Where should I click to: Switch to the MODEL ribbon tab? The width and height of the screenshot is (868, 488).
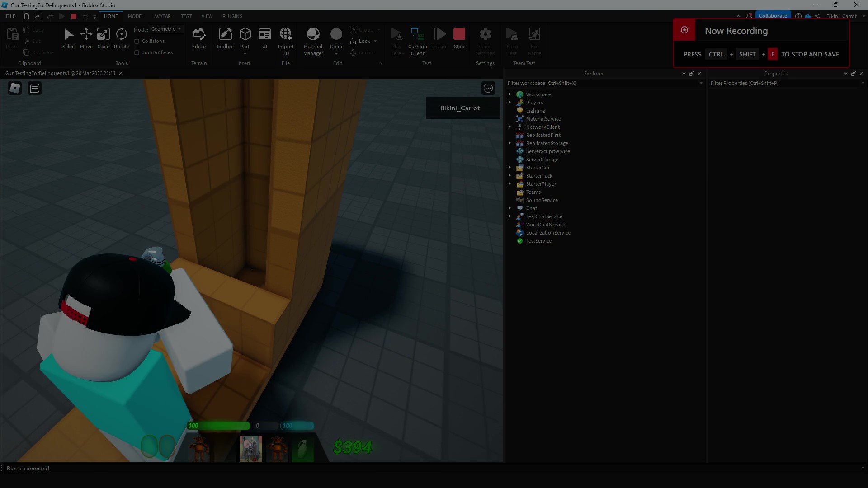click(x=136, y=16)
